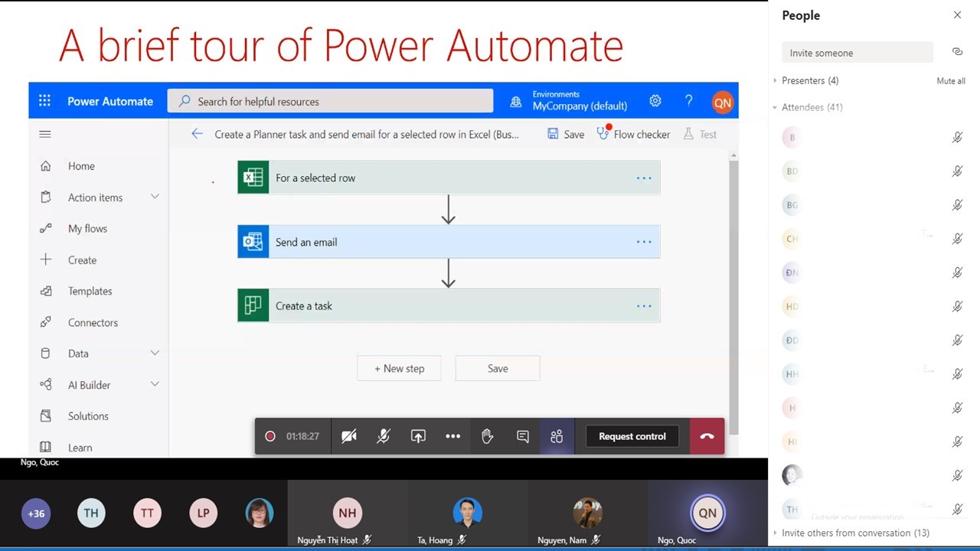Mute attendee B
This screenshot has width=980, height=551.
point(957,138)
